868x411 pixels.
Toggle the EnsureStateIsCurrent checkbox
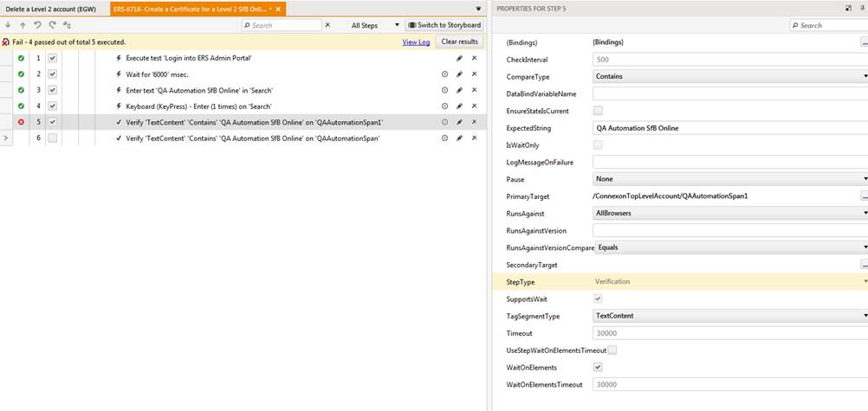tap(598, 111)
